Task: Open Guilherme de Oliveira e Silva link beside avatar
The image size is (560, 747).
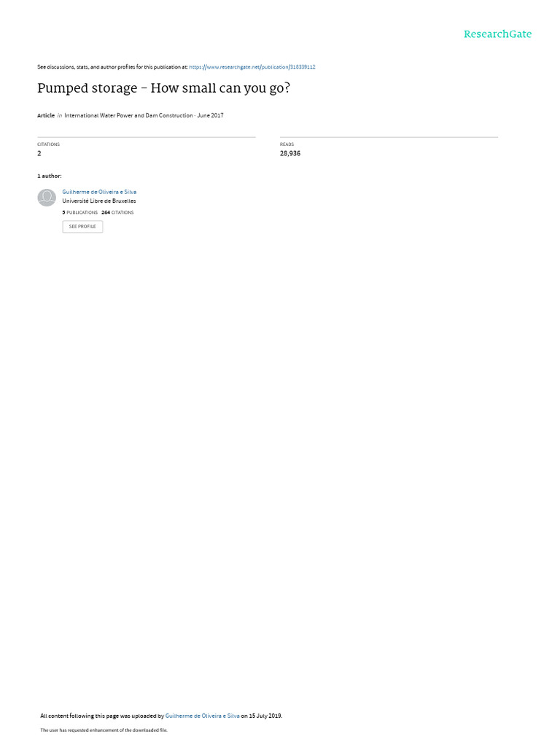Action: point(99,192)
